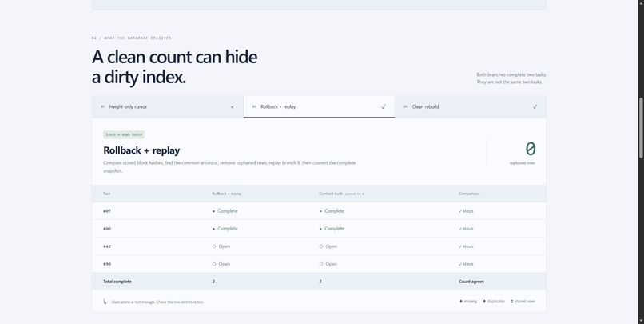Click Contract truth 'Open' in row #42
Screen dimensions: 644x324
click(328, 246)
